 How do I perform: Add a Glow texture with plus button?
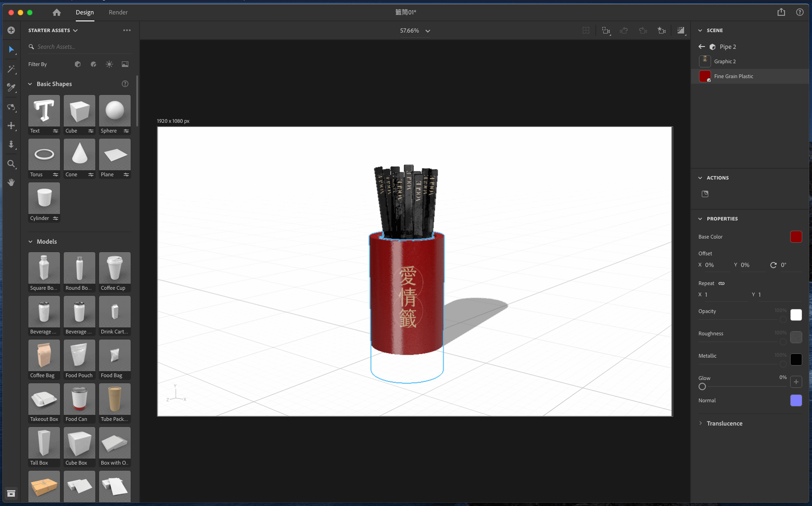796,382
